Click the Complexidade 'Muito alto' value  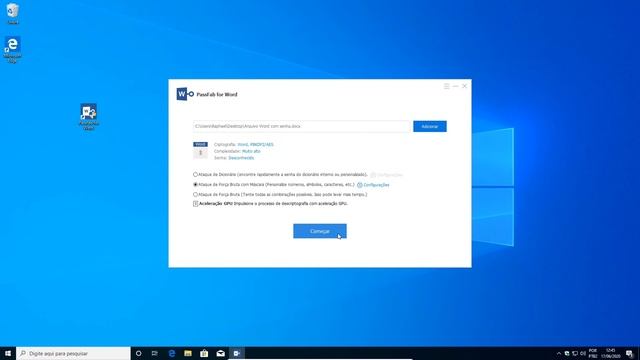click(x=251, y=151)
